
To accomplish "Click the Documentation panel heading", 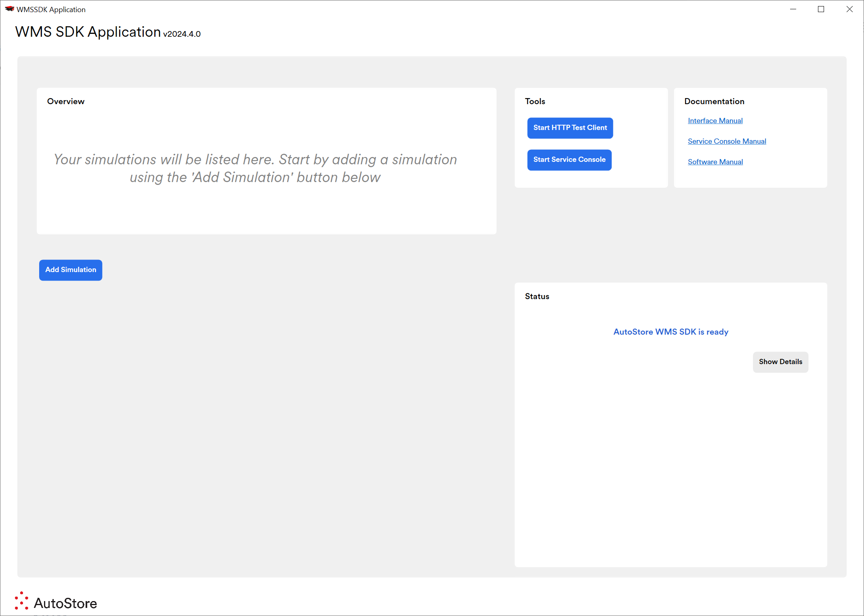I will 714,101.
